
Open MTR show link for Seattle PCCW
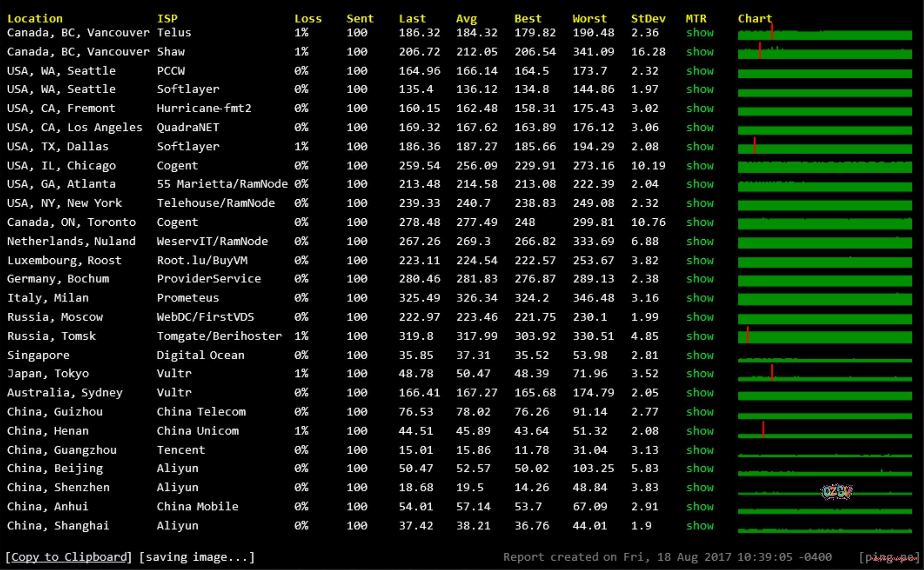pyautogui.click(x=700, y=71)
